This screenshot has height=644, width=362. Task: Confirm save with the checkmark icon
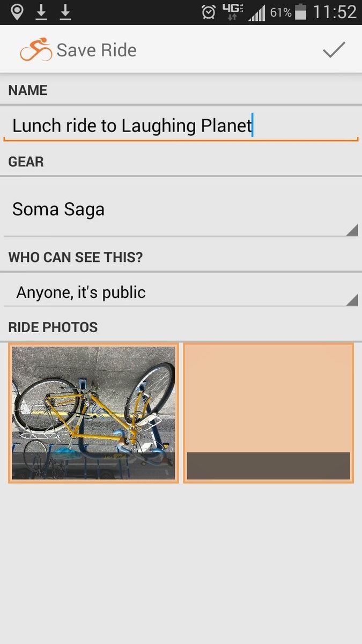(x=334, y=50)
